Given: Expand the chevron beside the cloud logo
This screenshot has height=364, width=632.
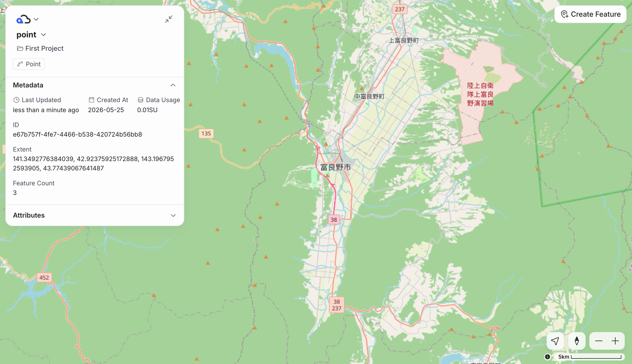Looking at the screenshot, I should click(36, 19).
